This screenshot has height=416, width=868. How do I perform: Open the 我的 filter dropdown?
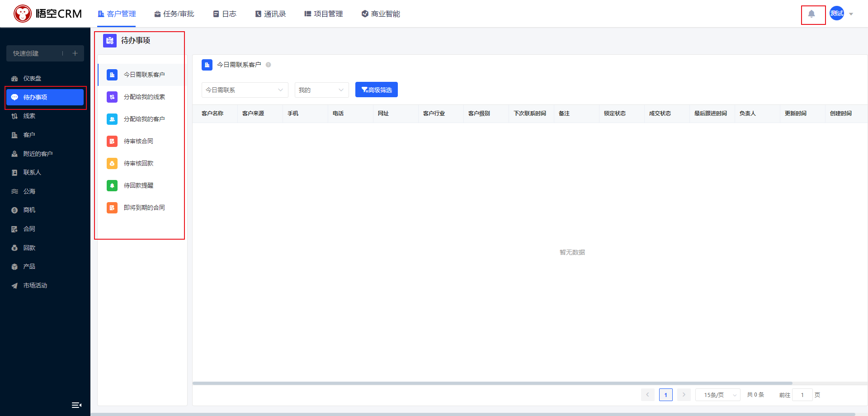[321, 90]
